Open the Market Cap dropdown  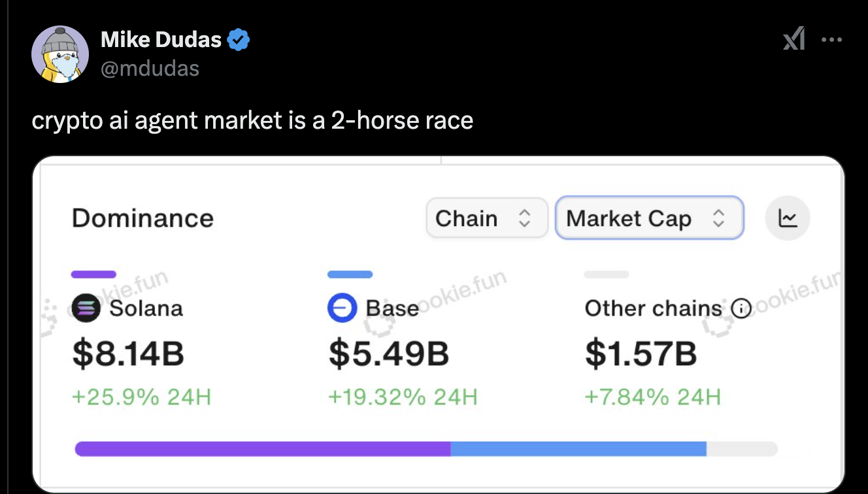pyautogui.click(x=650, y=218)
